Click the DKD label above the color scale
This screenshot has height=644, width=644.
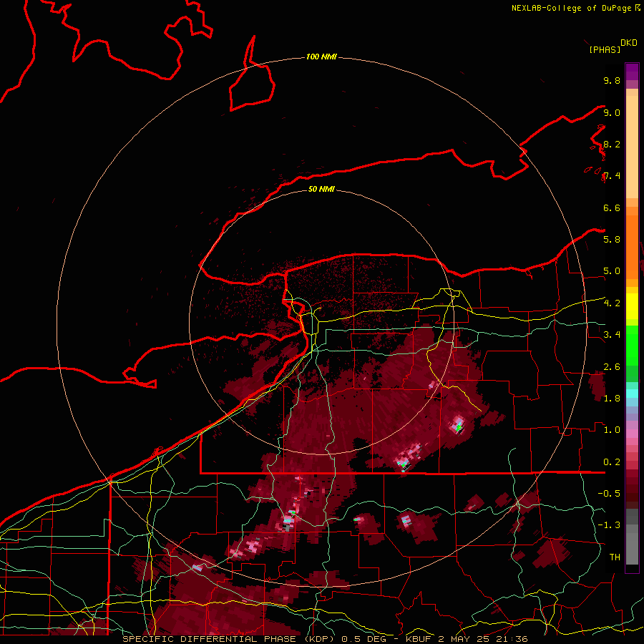pos(629,43)
